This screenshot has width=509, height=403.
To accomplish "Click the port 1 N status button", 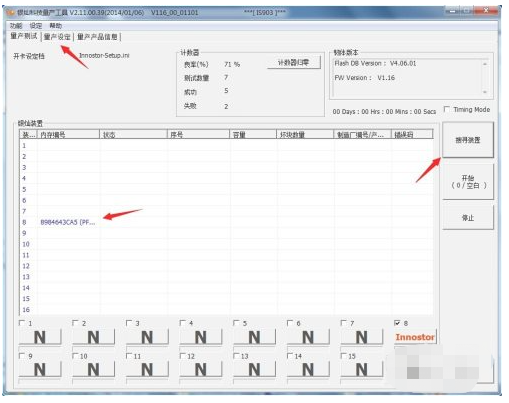I will click(40, 337).
